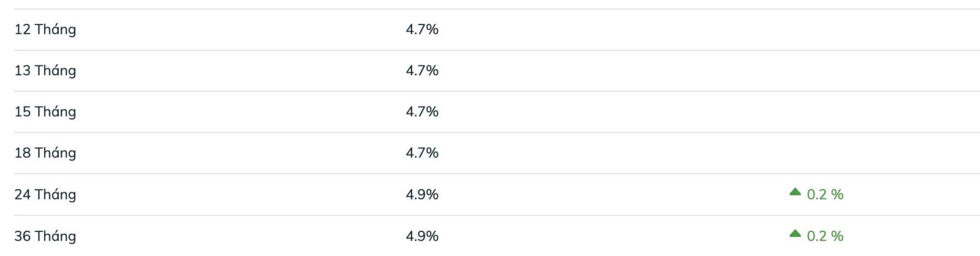Click the 4.9% rate for 24 Tháng
980x256 pixels.
click(422, 194)
